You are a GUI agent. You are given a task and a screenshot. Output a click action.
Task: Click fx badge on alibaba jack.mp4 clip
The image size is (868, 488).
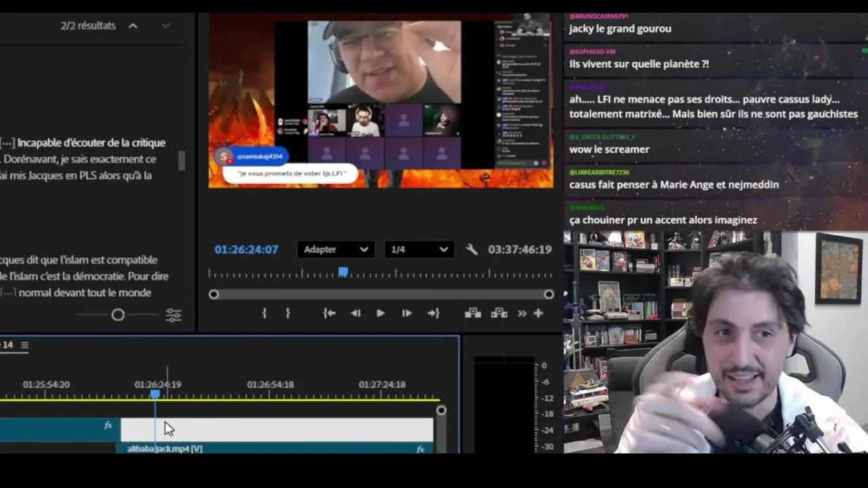point(420,449)
